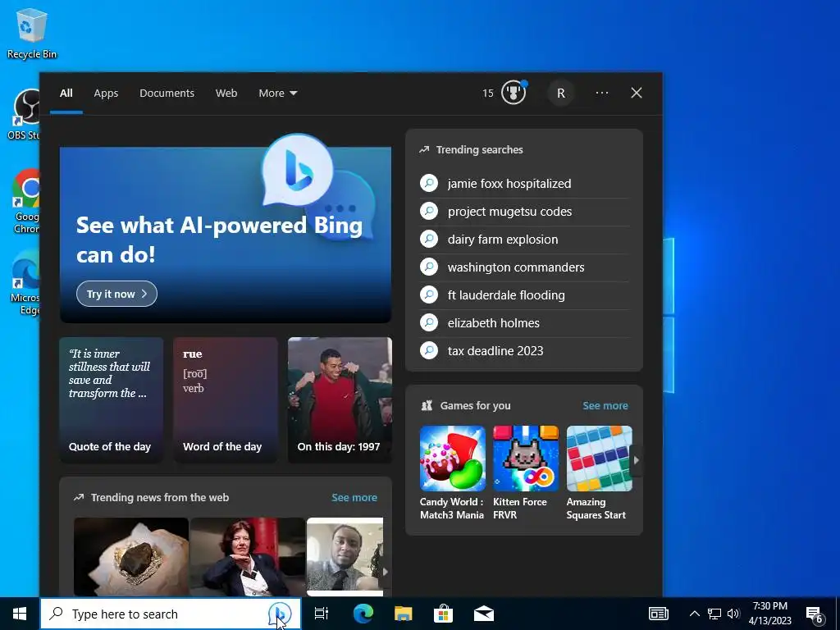Screen dimensions: 840x630
Task: Open news photo of man in suit and tie
Action: pyautogui.click(x=345, y=557)
